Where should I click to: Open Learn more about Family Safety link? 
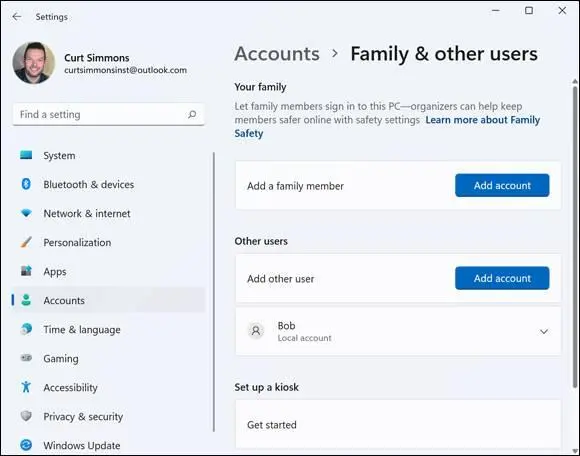[x=483, y=120]
